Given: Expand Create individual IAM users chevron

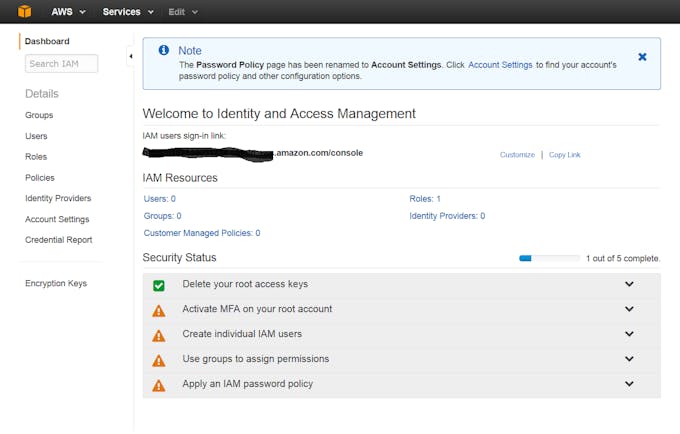Looking at the screenshot, I should (629, 334).
